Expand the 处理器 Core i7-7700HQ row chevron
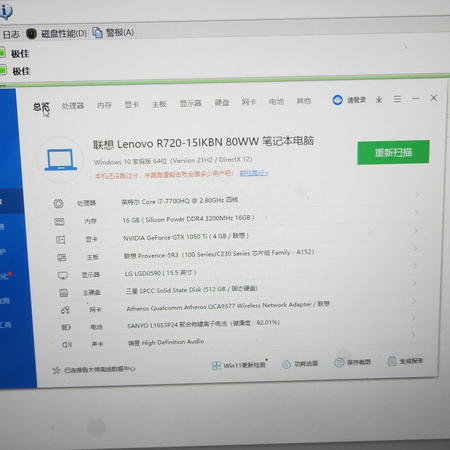The width and height of the screenshot is (450, 450). [417, 194]
